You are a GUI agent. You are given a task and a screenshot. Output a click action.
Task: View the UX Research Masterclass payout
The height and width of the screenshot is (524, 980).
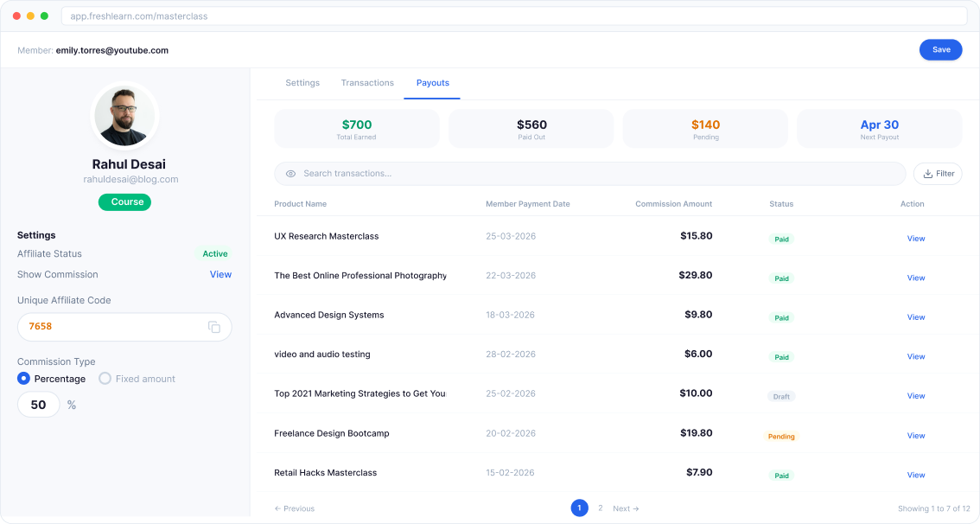point(915,239)
